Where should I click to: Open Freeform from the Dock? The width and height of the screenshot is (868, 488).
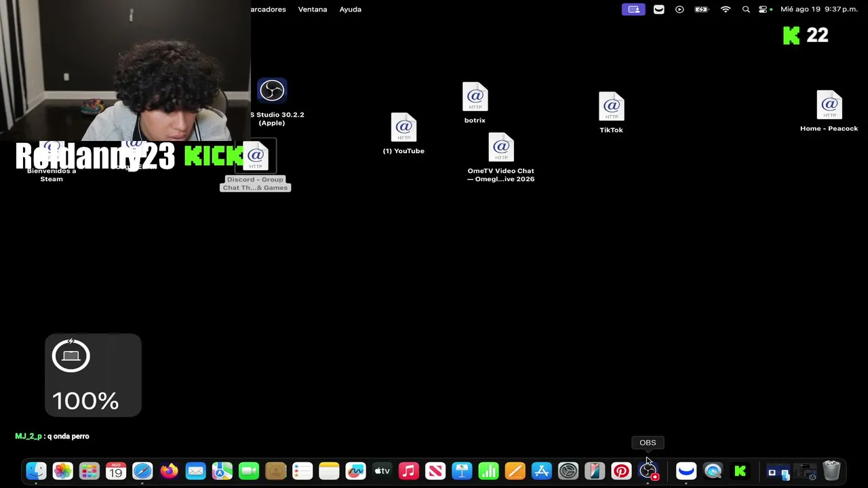click(355, 470)
